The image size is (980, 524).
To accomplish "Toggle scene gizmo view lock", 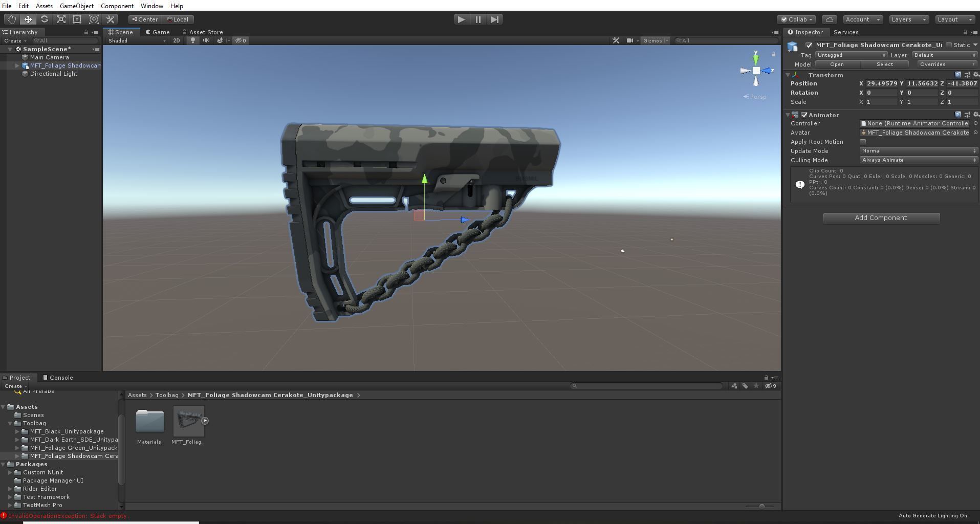I will tap(773, 54).
